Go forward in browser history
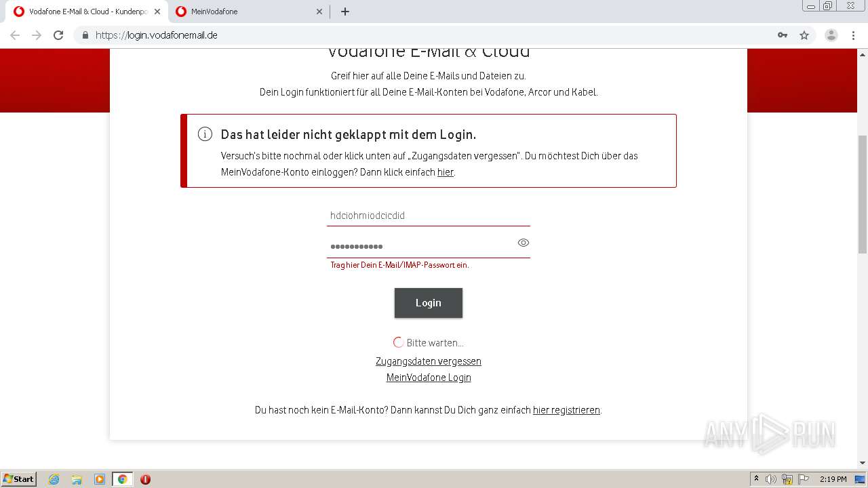868x488 pixels. tap(37, 35)
